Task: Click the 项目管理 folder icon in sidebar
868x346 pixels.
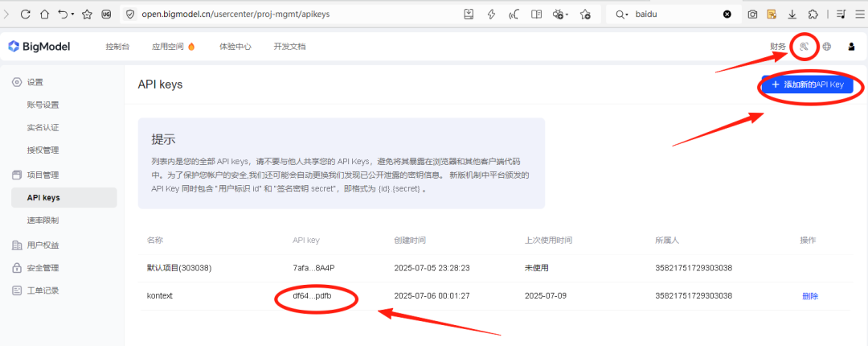Action: pos(17,175)
